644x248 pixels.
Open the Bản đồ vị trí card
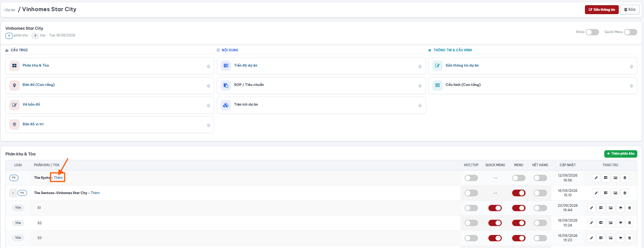click(x=110, y=125)
